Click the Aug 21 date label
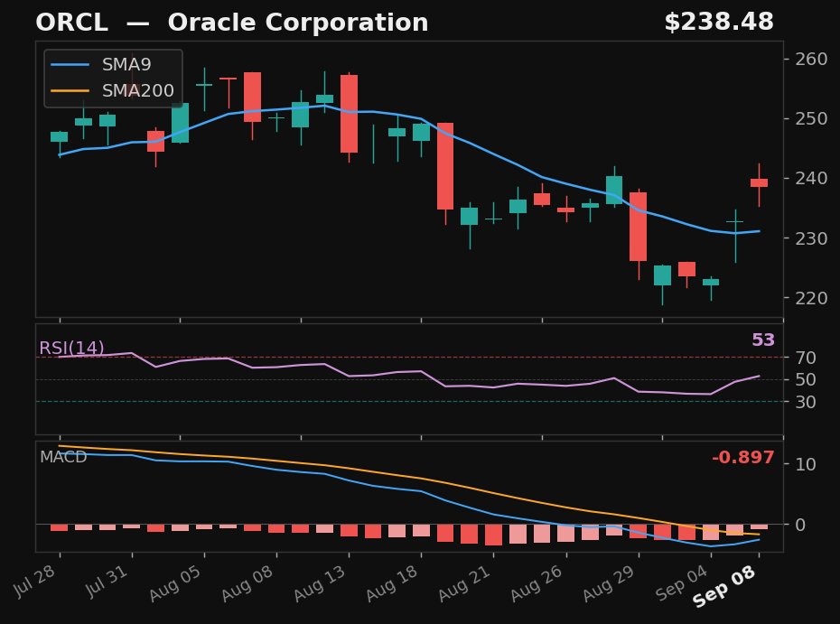The width and height of the screenshot is (840, 624). 465,582
